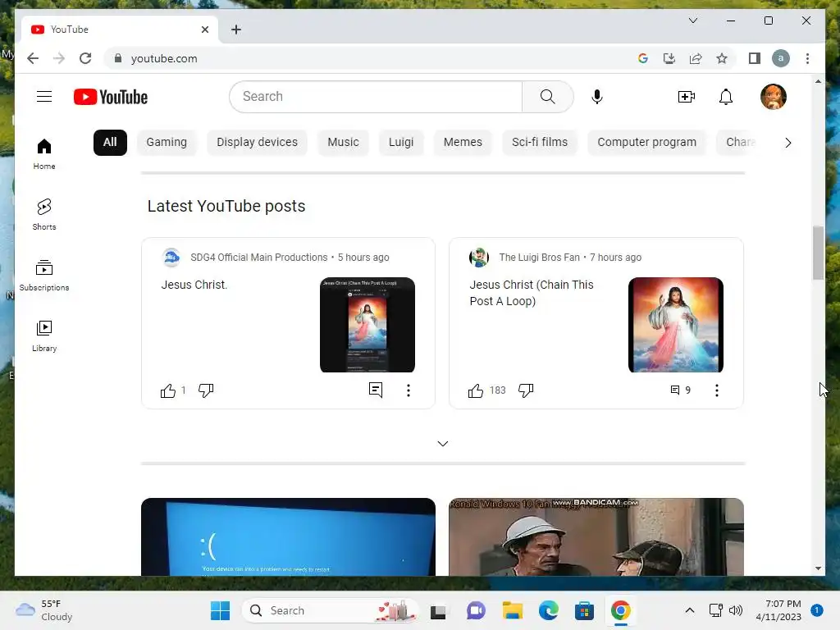
Task: Click the Google icon in address bar
Action: tap(643, 58)
